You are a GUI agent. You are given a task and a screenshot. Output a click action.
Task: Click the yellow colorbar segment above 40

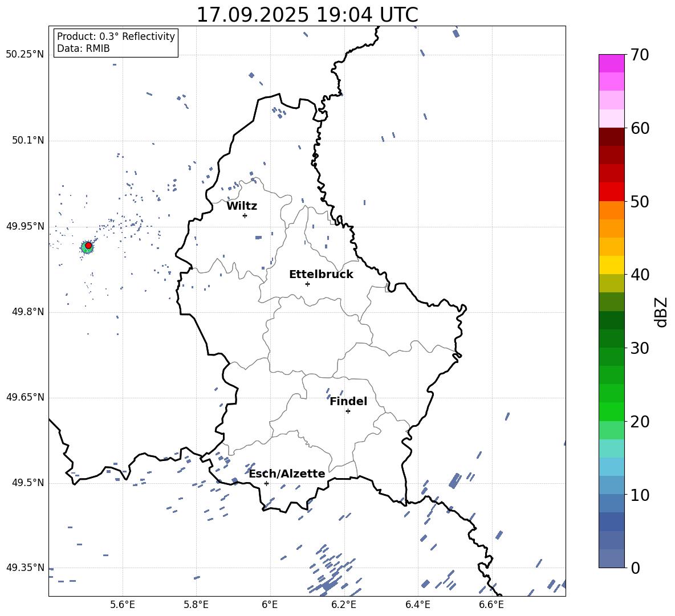point(611,265)
